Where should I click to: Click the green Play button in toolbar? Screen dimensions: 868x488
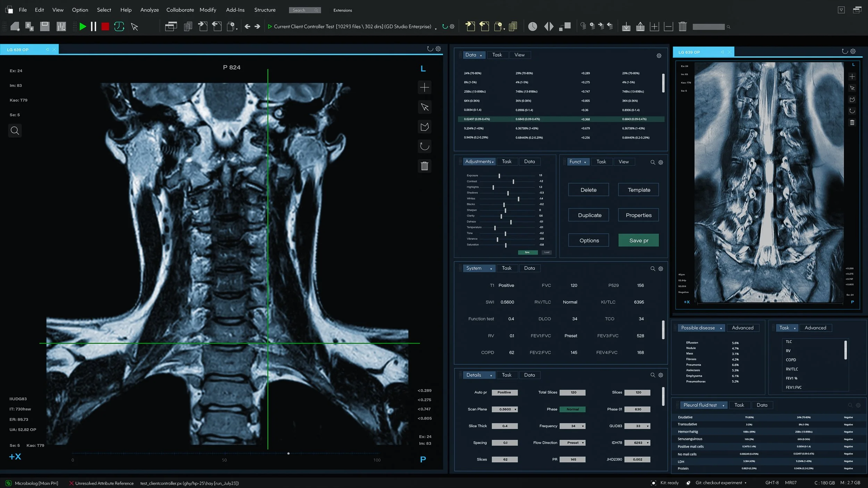click(83, 26)
